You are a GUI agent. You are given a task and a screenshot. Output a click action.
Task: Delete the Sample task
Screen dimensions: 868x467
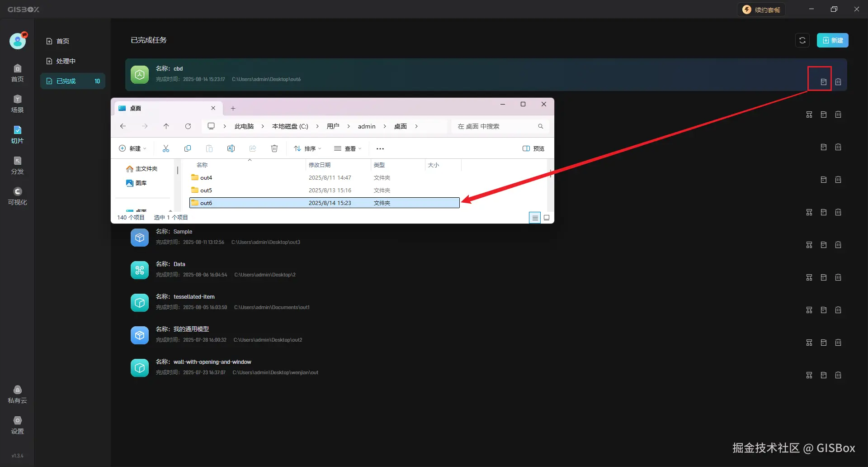tap(838, 245)
